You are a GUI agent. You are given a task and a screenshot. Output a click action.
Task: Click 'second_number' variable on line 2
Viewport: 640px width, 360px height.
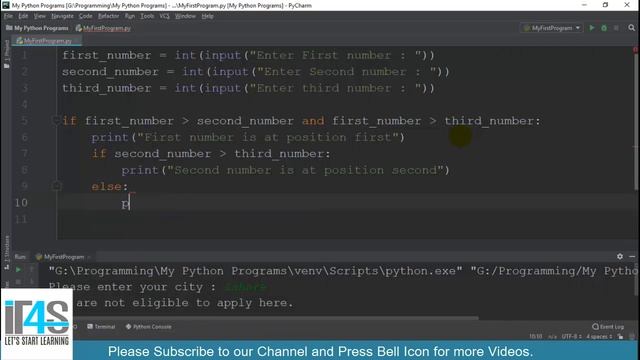tap(110, 72)
